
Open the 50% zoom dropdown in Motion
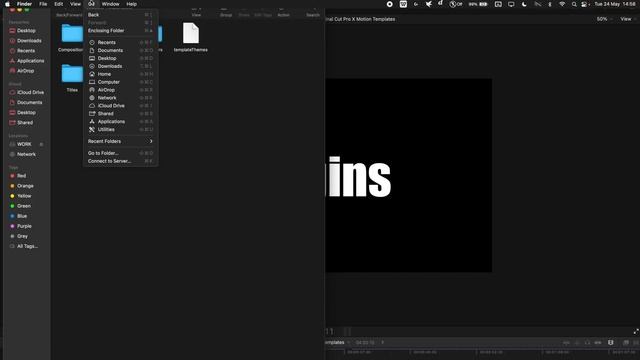click(604, 19)
